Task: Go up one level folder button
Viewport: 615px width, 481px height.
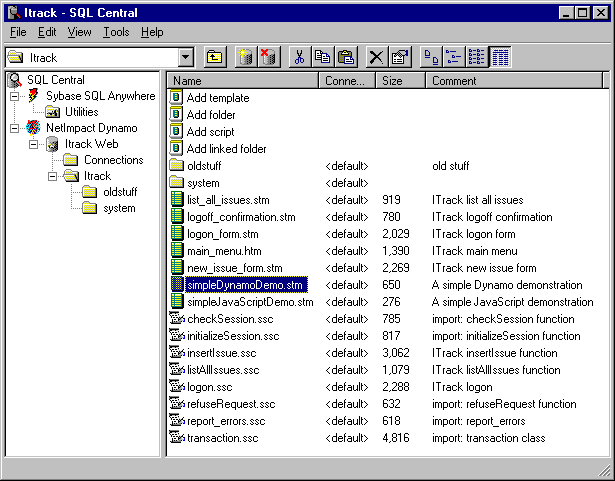Action: [215, 57]
